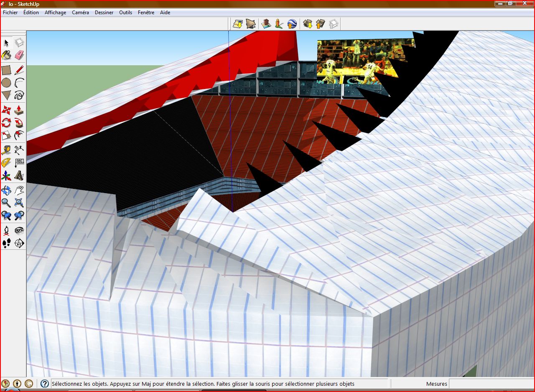Viewport: 535px width, 392px height.
Task: Select the Tape Measure tool
Action: 6,150
